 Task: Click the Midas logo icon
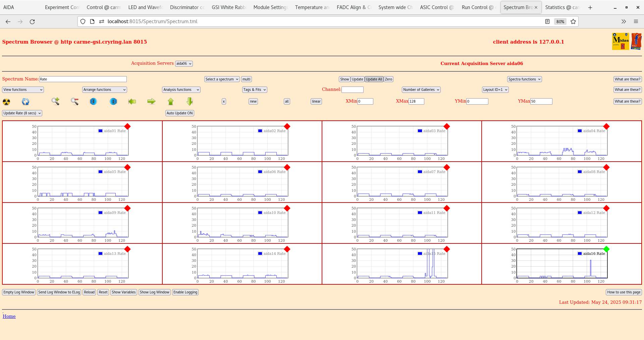(x=621, y=41)
